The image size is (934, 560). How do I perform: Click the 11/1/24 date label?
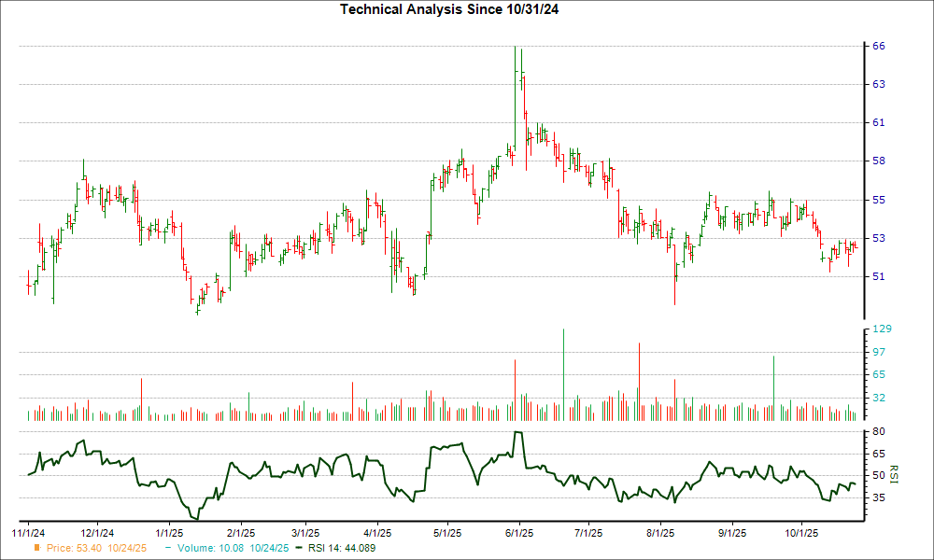(30, 534)
